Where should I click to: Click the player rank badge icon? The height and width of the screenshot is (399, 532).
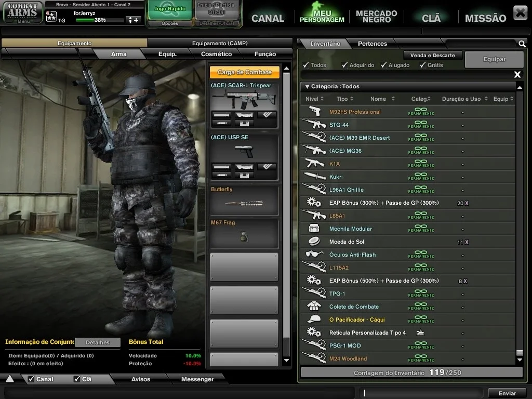[x=51, y=16]
